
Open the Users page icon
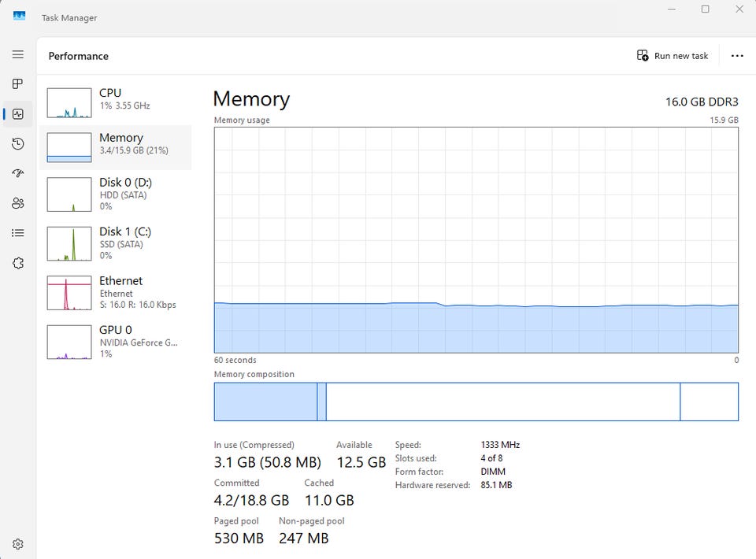[18, 203]
